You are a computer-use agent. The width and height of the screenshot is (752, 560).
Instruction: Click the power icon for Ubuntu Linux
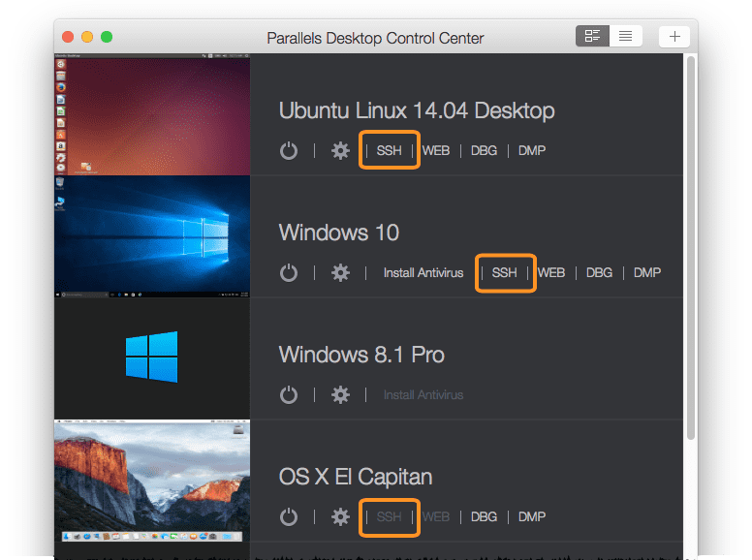289,150
